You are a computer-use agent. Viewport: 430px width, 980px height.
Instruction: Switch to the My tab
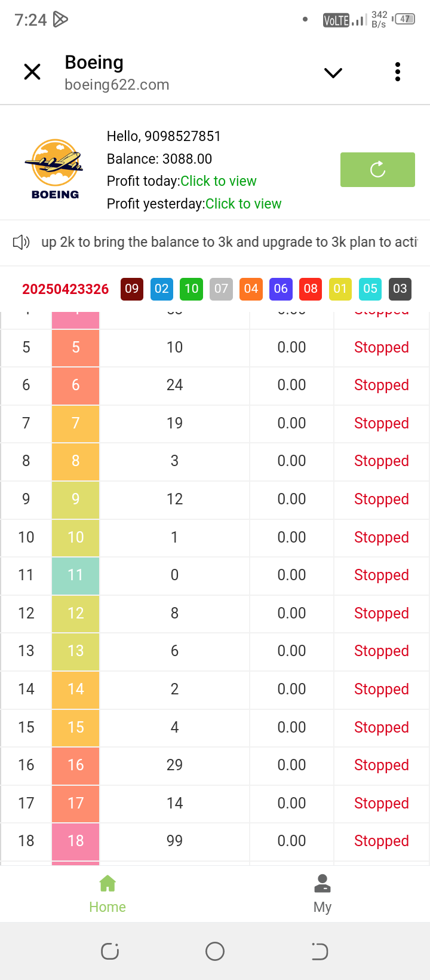(x=322, y=894)
